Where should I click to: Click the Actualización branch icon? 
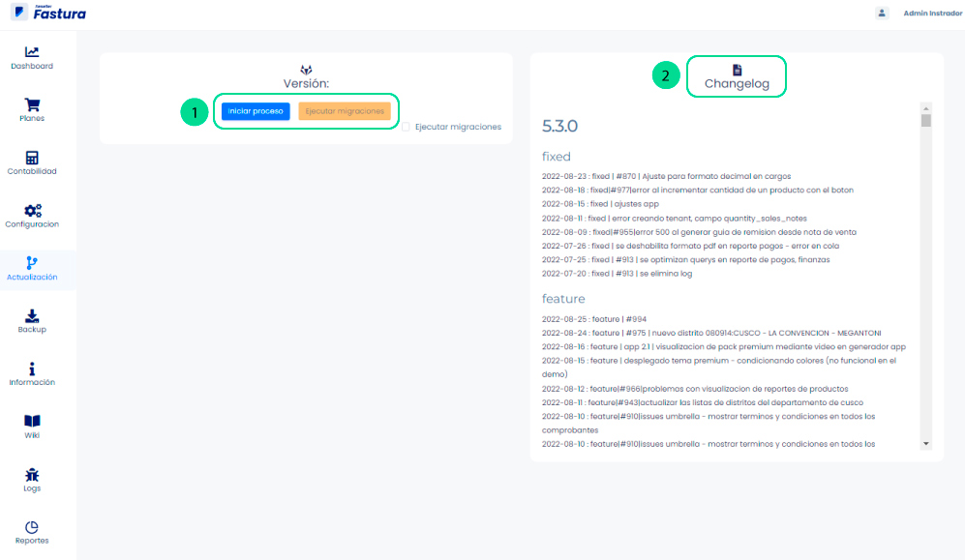coord(32,263)
